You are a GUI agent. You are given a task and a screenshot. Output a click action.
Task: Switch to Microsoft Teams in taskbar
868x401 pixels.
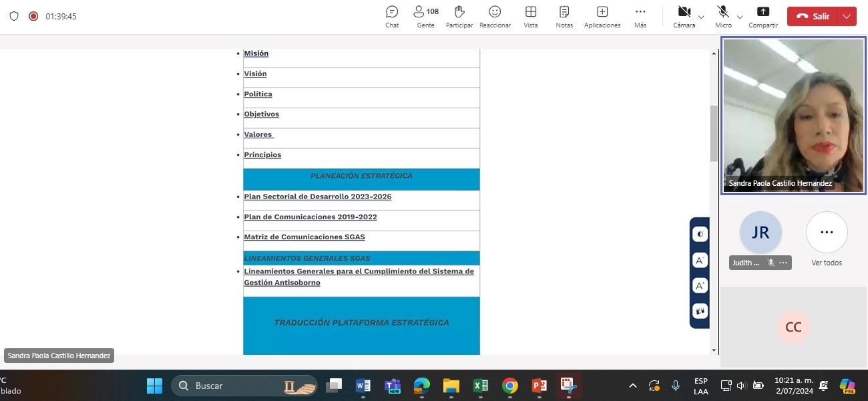pos(393,386)
